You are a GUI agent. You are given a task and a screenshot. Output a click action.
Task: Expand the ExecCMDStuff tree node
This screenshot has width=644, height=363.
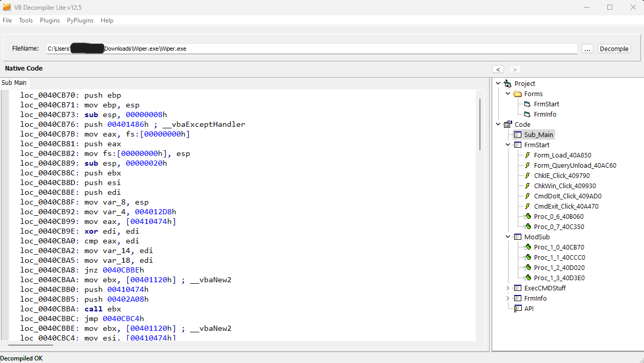[508, 288]
